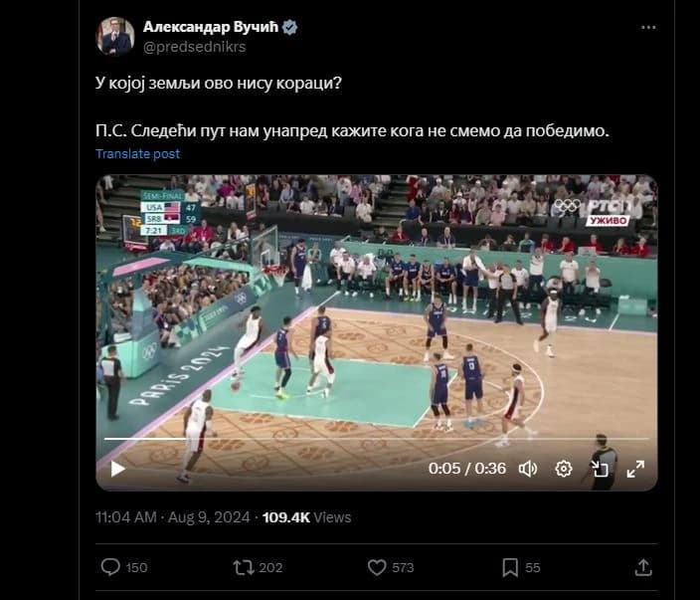Mute the video with the speaker icon
The image size is (700, 600).
click(528, 469)
